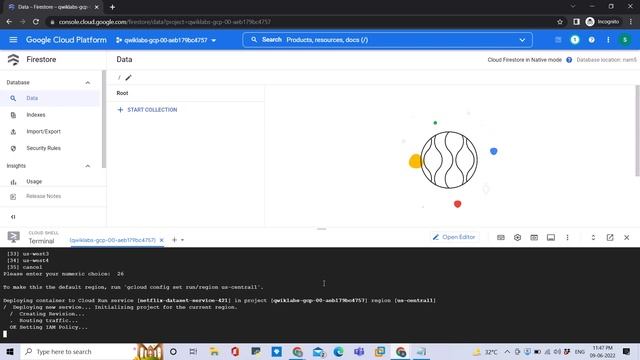This screenshot has width=640, height=360.
Task: Click the Native mode info help icon
Action: click(569, 60)
